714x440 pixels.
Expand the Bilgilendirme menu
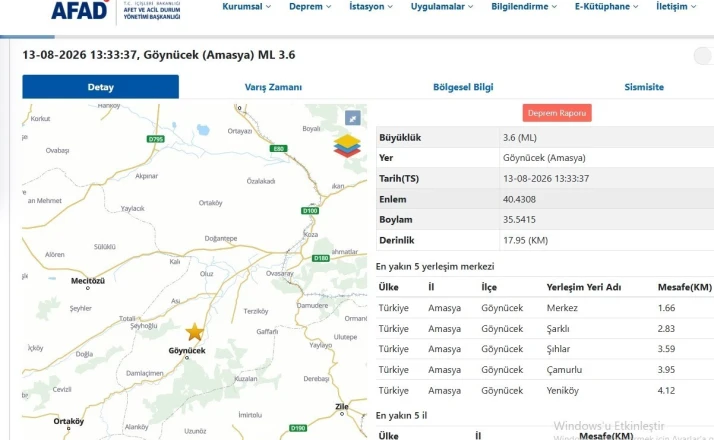coord(524,6)
